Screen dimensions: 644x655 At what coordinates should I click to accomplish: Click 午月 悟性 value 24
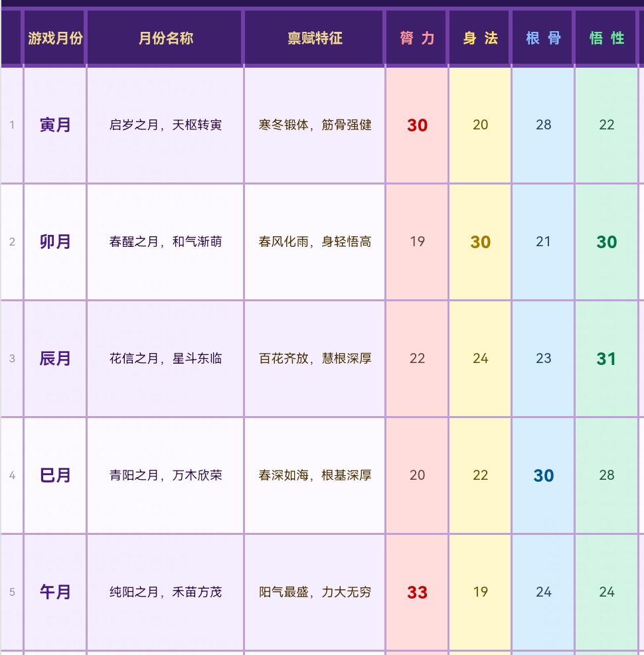point(606,592)
